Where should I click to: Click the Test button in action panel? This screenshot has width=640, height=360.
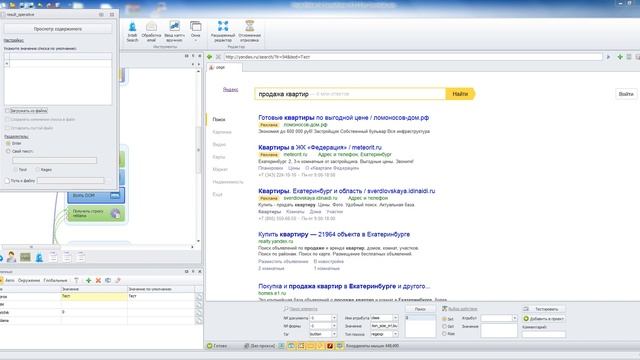544,309
